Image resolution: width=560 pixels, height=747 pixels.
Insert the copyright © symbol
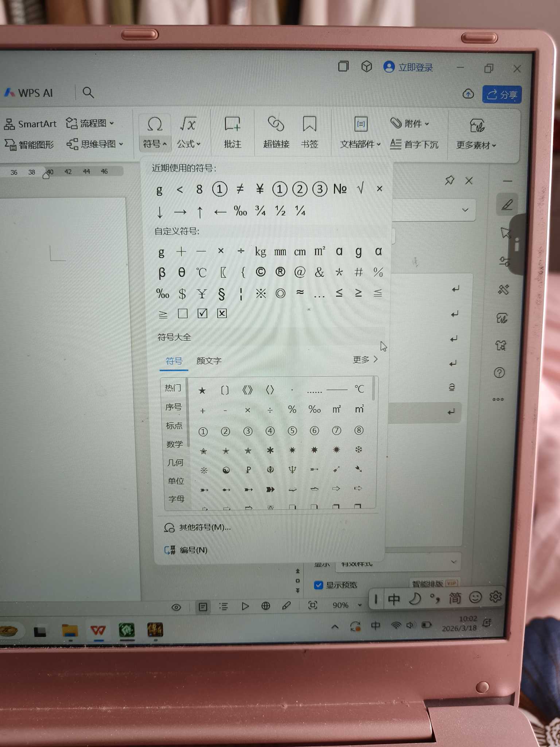260,272
